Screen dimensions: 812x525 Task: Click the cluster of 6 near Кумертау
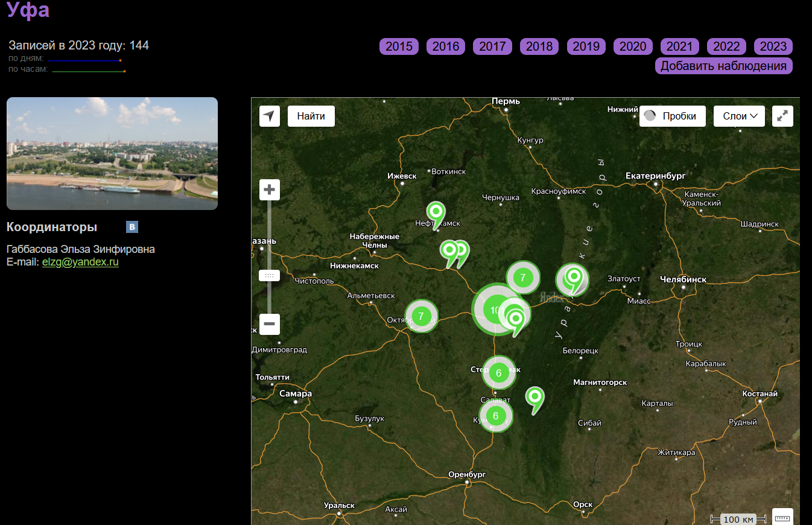click(x=496, y=416)
